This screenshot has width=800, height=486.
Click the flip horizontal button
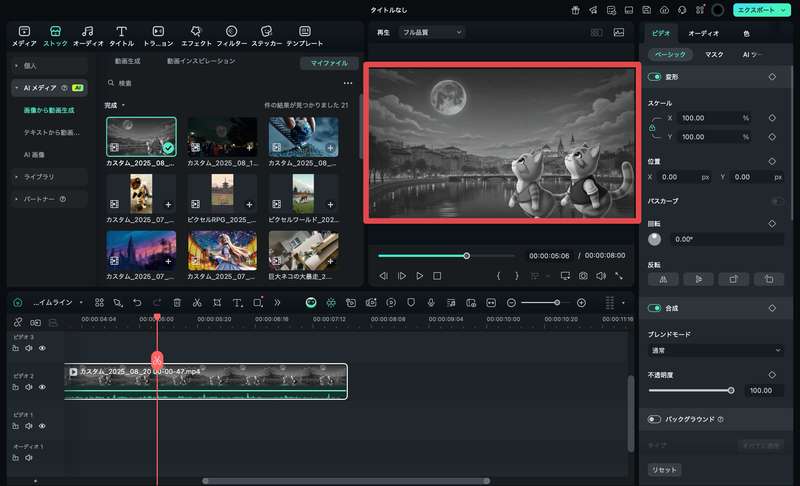pyautogui.click(x=663, y=279)
